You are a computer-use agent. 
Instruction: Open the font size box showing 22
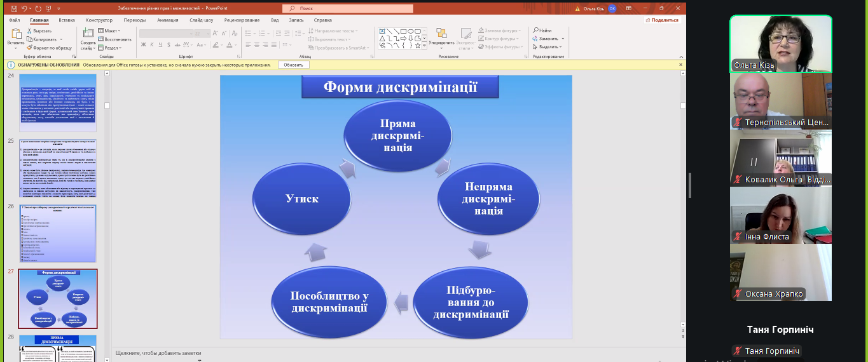[203, 33]
